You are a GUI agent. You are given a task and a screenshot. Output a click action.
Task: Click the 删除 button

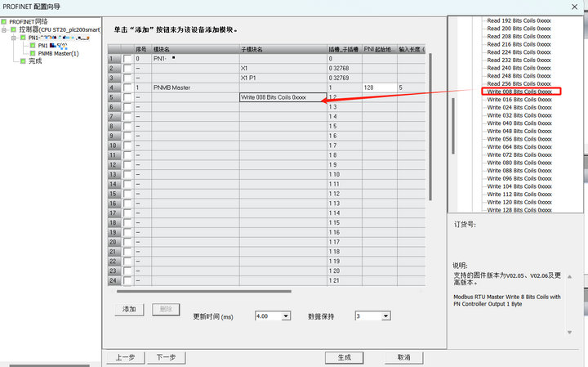point(166,309)
